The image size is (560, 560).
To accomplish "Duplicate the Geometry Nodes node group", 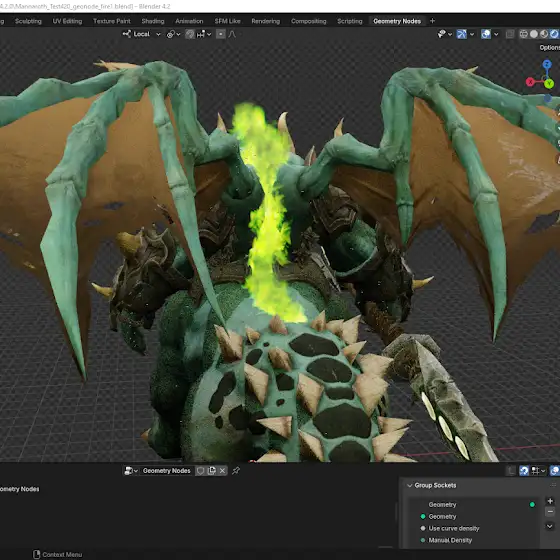I will pyautogui.click(x=212, y=471).
